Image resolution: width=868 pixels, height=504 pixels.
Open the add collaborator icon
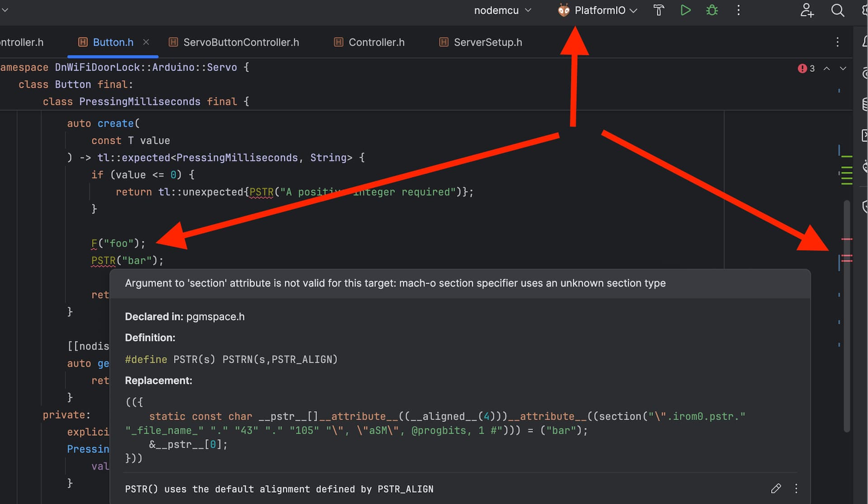click(x=807, y=10)
